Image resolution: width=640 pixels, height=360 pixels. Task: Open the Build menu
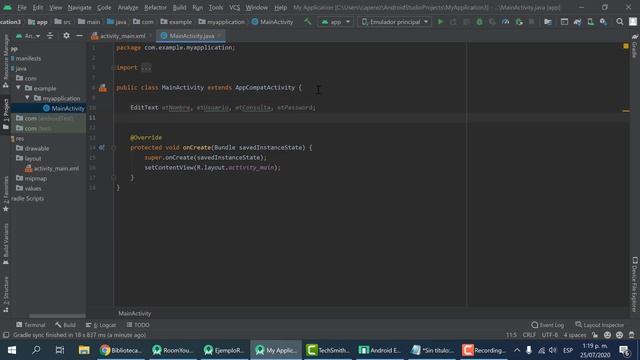[x=180, y=8]
